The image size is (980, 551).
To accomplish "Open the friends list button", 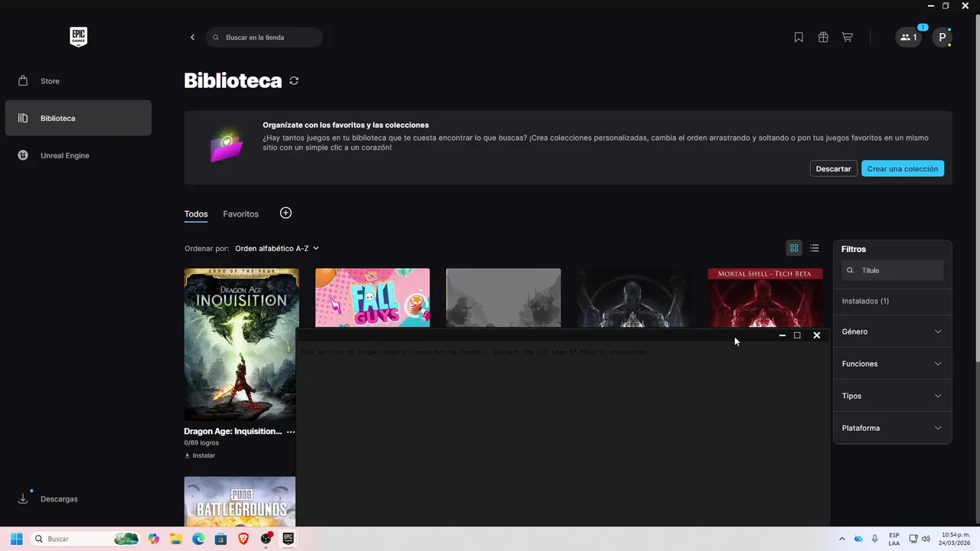I will tap(909, 37).
